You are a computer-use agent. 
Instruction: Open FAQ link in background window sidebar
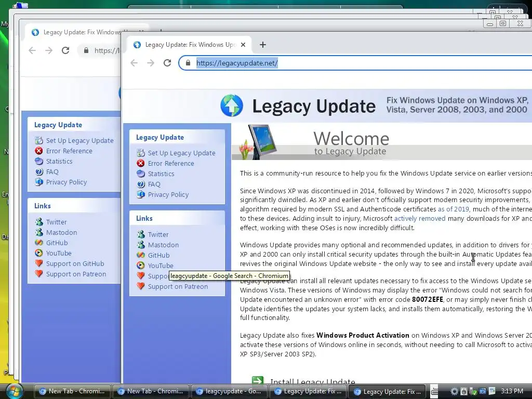click(52, 171)
